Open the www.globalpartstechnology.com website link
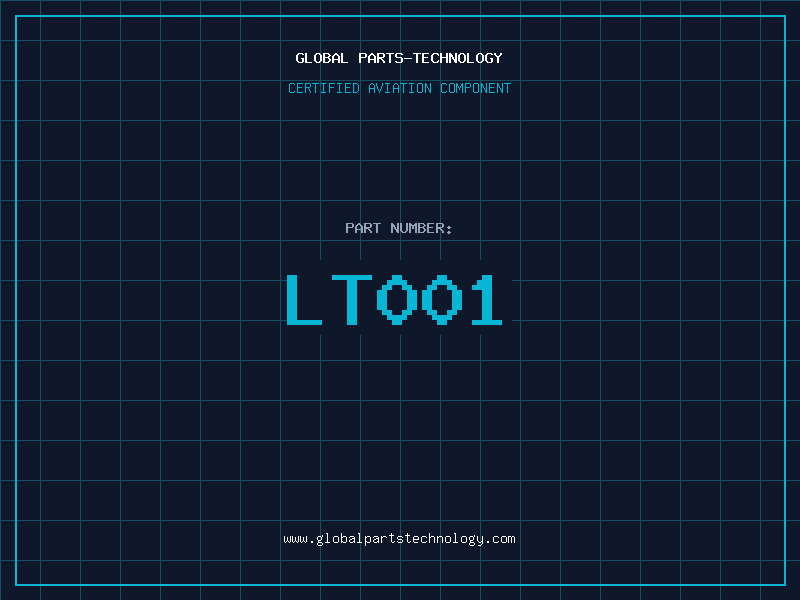Screen dimensions: 800x600 [399, 539]
